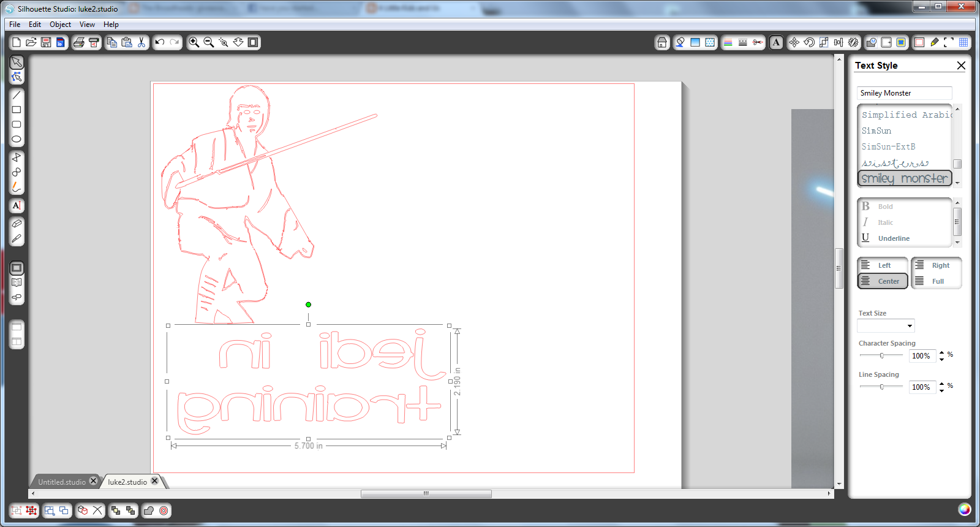This screenshot has height=527, width=980.
Task: Increase Character Spacing with up arrow
Action: click(x=942, y=352)
